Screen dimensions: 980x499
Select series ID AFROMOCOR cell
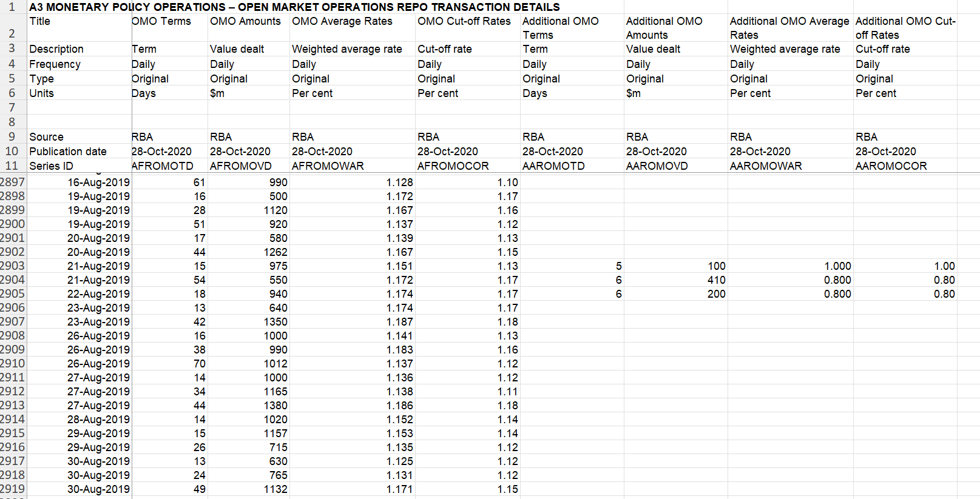tap(468, 166)
